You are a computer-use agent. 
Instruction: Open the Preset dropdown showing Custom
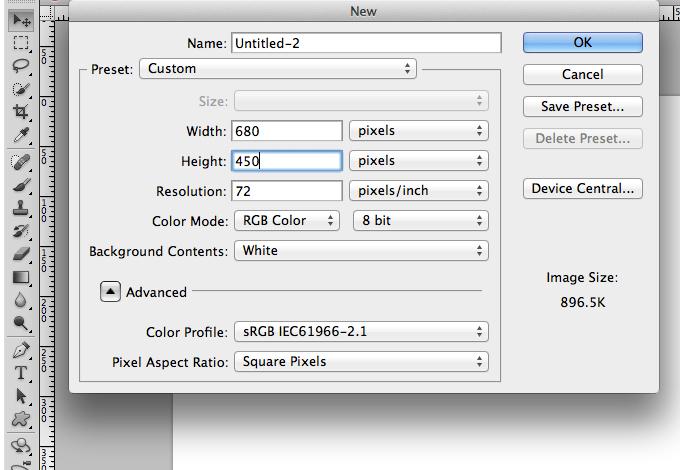click(278, 69)
